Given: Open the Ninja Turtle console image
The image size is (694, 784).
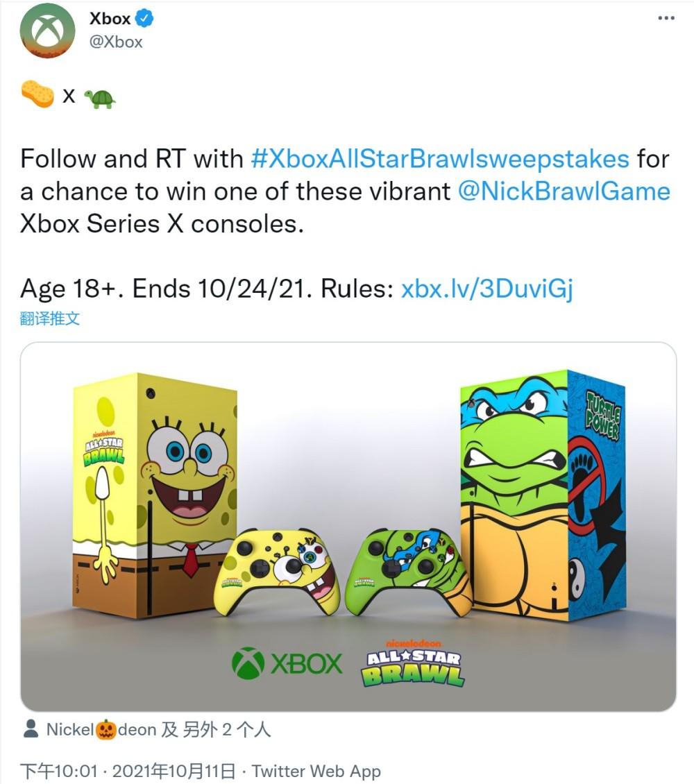Looking at the screenshot, I should (543, 495).
